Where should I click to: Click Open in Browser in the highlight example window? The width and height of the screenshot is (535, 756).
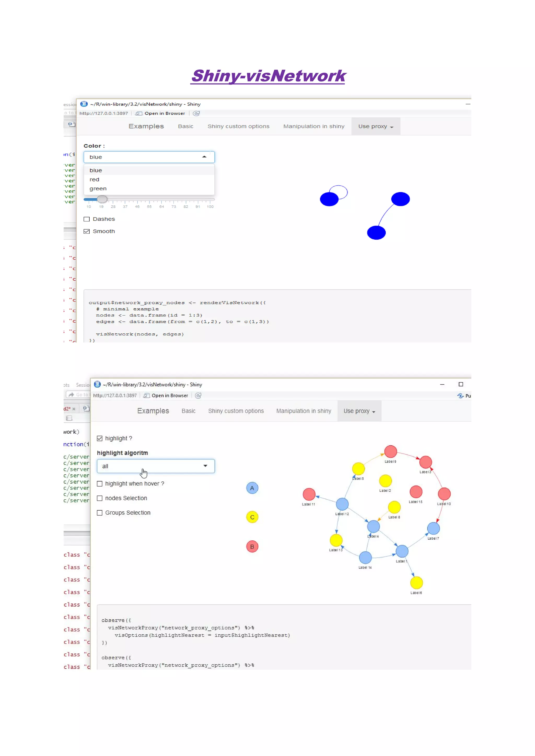click(166, 395)
